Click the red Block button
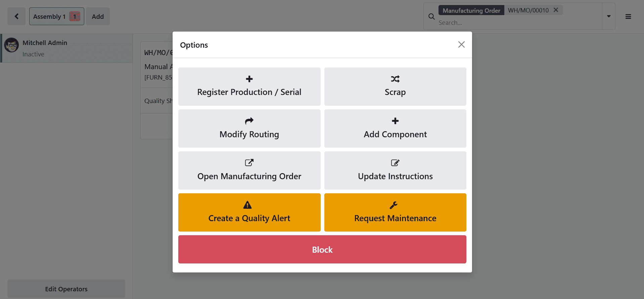 tap(322, 249)
